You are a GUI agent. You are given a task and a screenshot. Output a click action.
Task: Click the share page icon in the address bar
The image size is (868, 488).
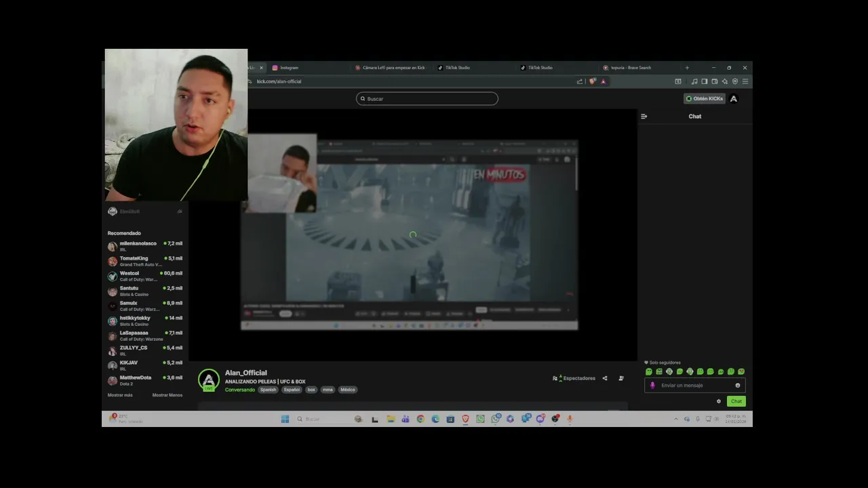(x=580, y=81)
